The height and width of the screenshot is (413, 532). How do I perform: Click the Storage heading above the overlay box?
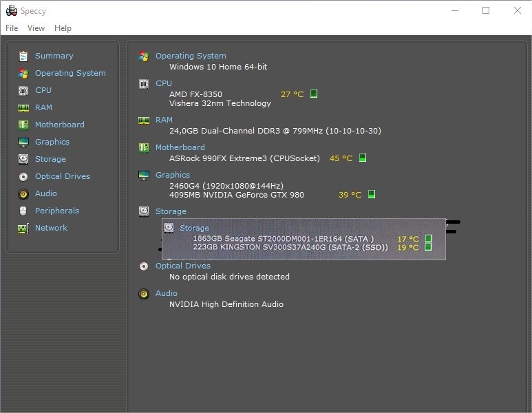pyautogui.click(x=171, y=211)
